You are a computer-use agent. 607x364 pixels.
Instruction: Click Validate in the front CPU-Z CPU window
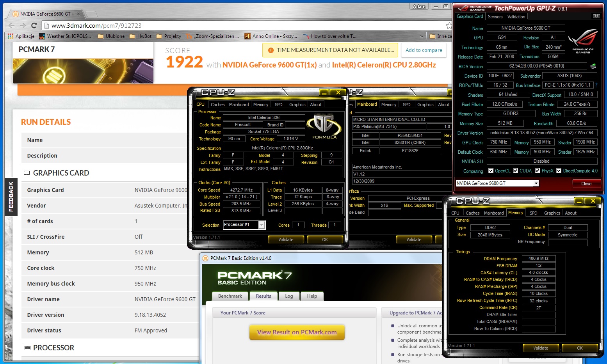pyautogui.click(x=286, y=240)
